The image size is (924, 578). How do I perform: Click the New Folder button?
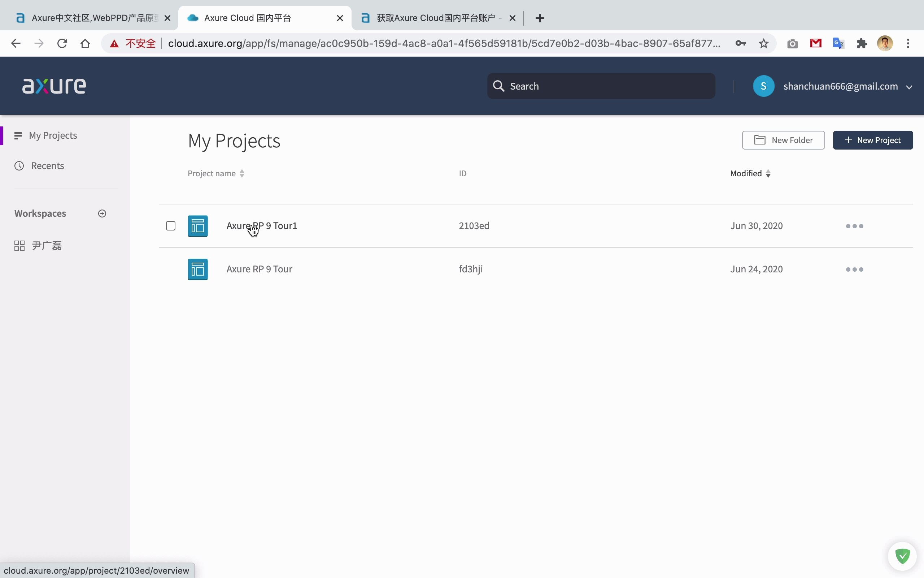[783, 140]
